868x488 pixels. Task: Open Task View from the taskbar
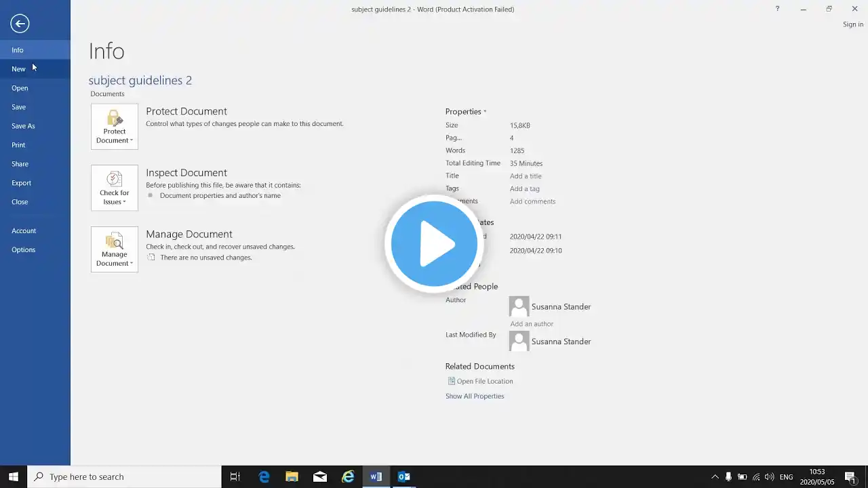coord(235,476)
